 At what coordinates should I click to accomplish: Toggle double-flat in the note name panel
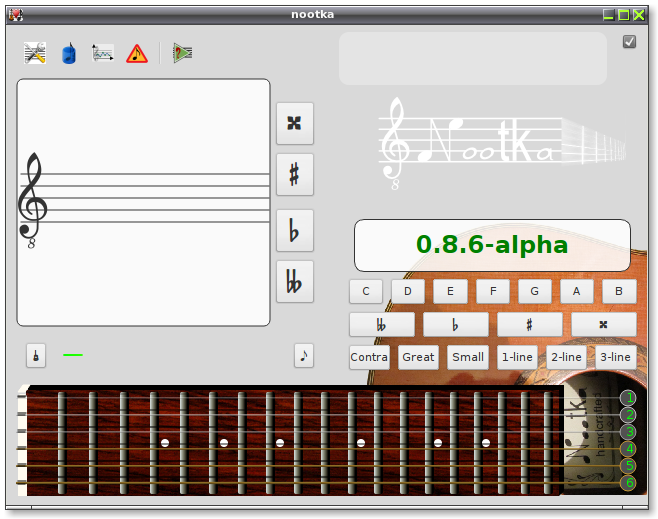(382, 324)
